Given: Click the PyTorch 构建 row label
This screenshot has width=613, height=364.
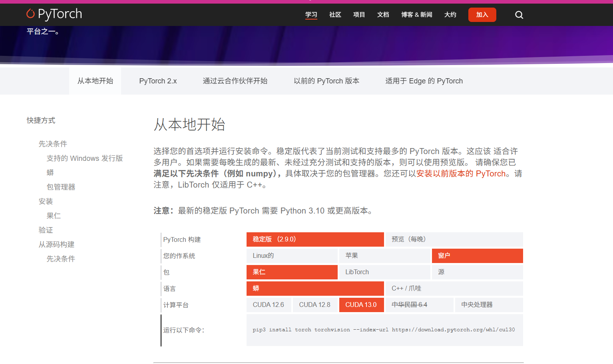Looking at the screenshot, I should pos(182,239).
